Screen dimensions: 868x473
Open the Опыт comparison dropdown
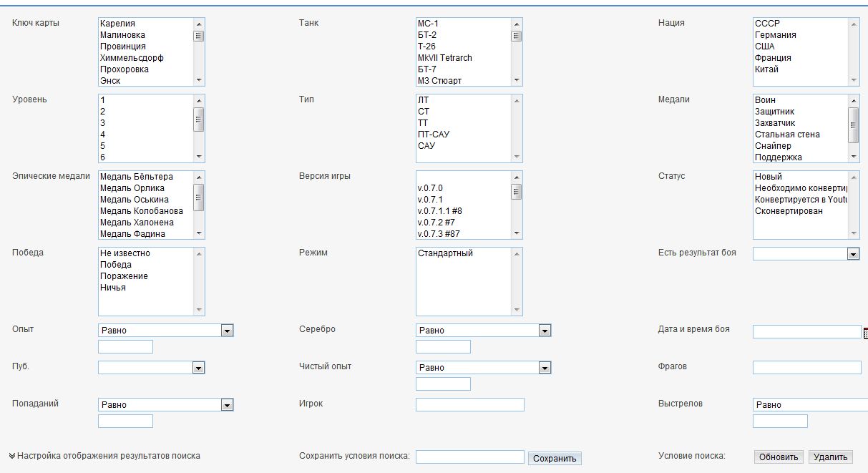(227, 331)
